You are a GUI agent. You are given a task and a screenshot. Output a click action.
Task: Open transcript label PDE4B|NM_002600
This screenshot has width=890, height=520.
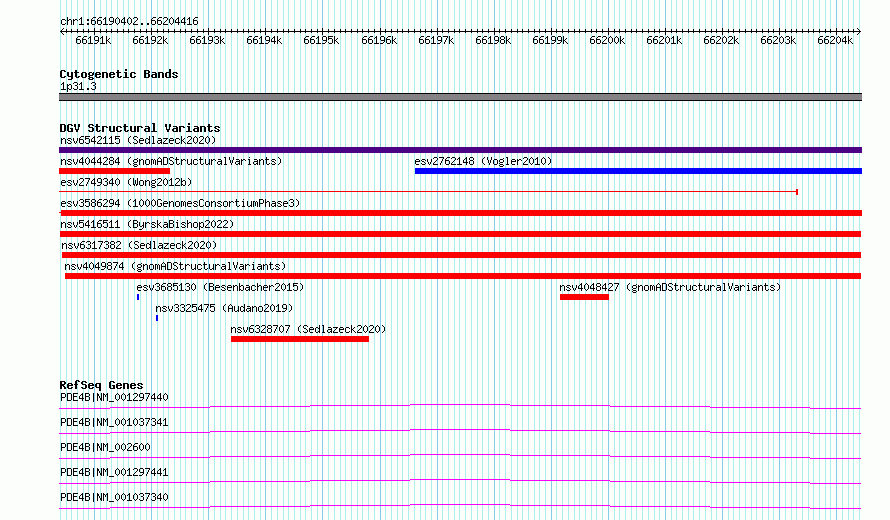[x=105, y=447]
